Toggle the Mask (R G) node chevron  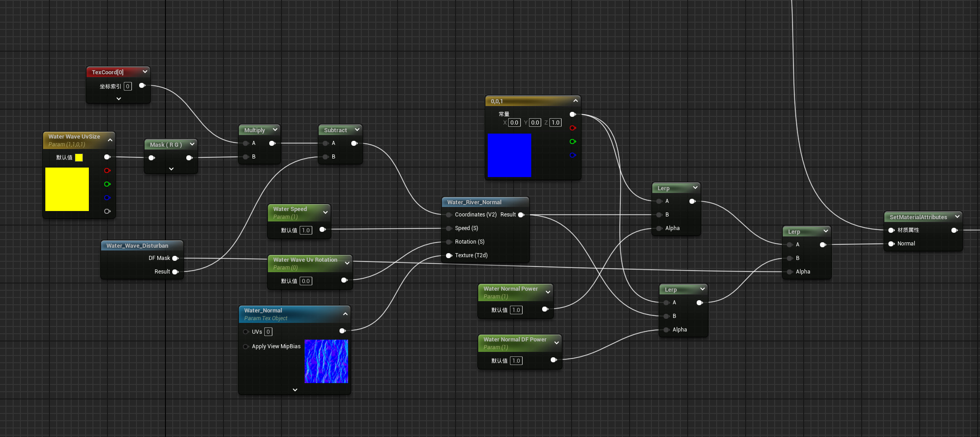(x=192, y=144)
